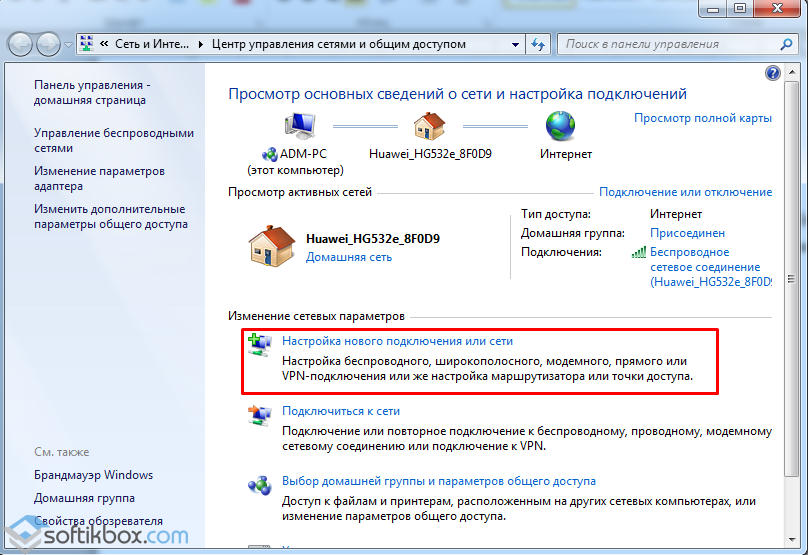Click the Forward navigation arrow button
808x555 pixels.
(48, 45)
